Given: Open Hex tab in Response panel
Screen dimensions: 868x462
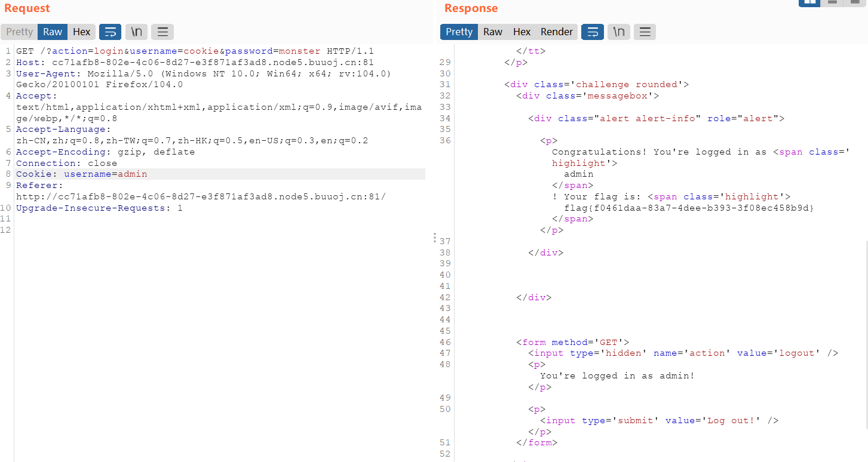Looking at the screenshot, I should pos(522,32).
